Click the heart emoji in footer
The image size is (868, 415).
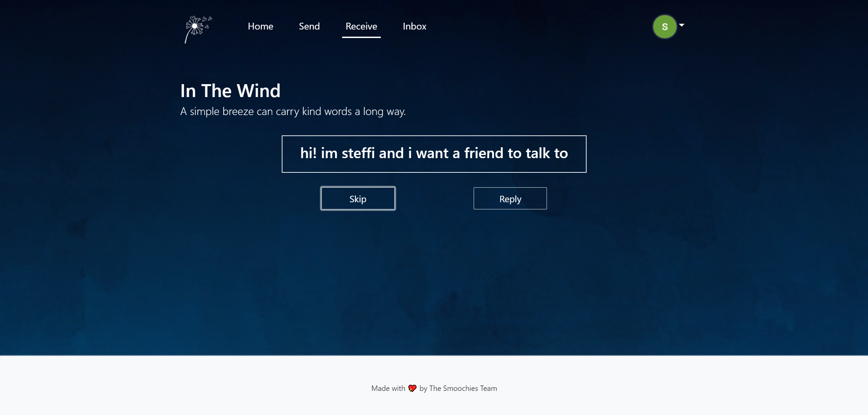pos(412,388)
